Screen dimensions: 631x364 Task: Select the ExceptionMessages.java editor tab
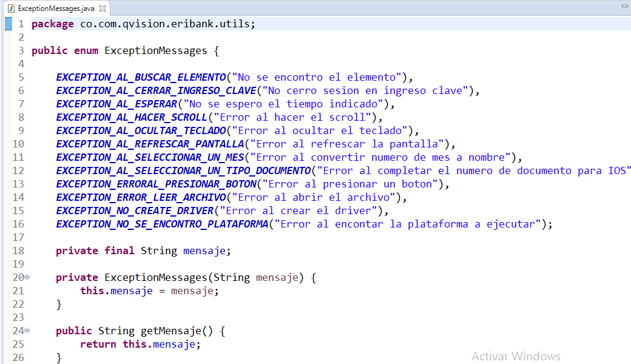coord(56,8)
